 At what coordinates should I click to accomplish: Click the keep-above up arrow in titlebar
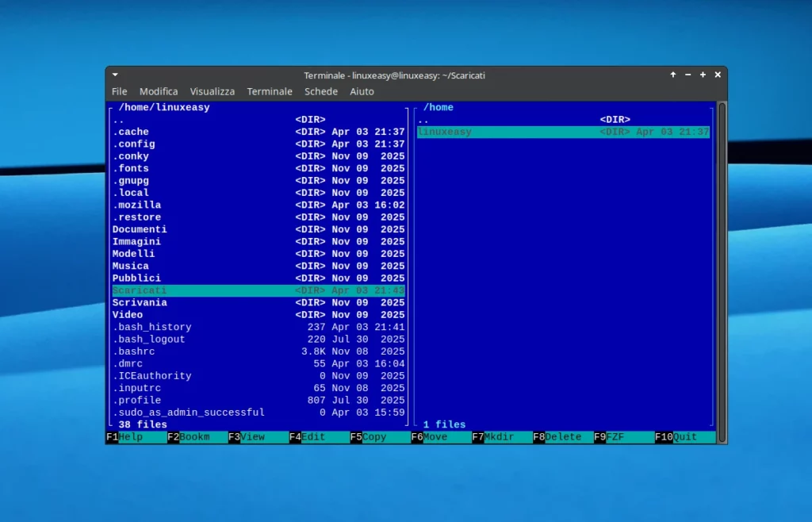tap(673, 75)
